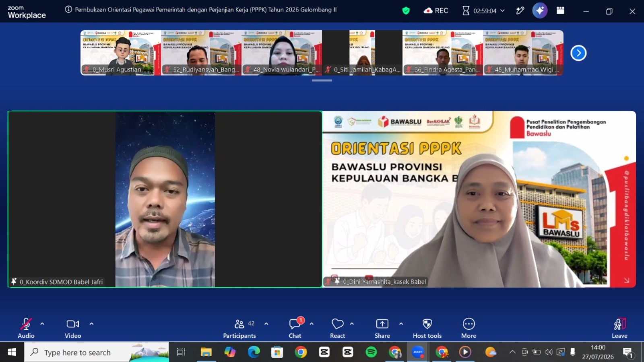Open the weather taskbar icon
This screenshot has height=362, width=644.
coord(491,352)
